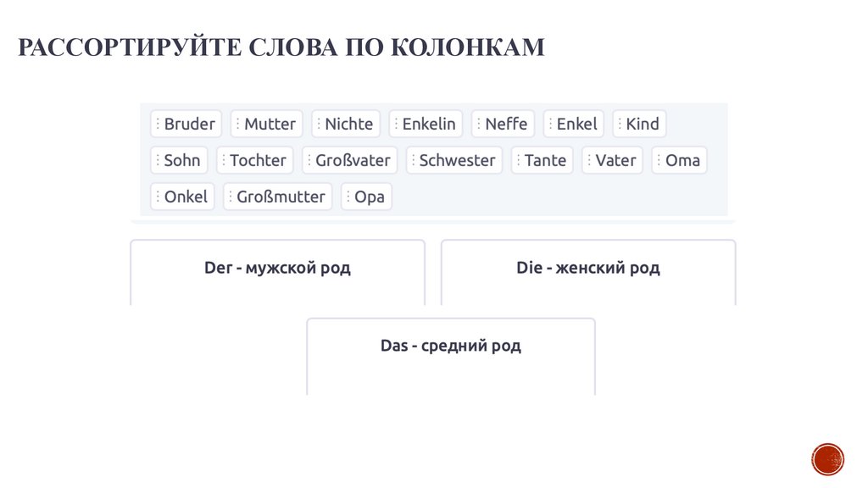Click the drag handle beside Mutter
The width and height of the screenshot is (868, 488).
click(x=238, y=124)
